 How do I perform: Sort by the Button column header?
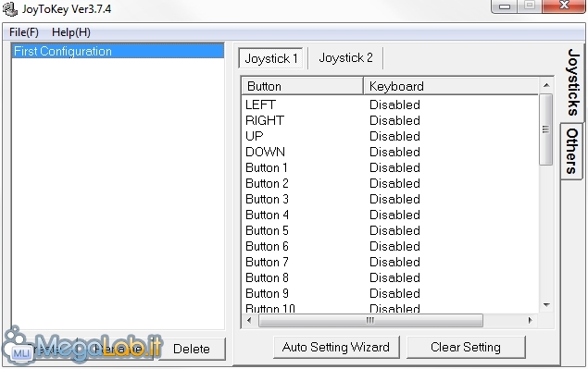[x=302, y=86]
